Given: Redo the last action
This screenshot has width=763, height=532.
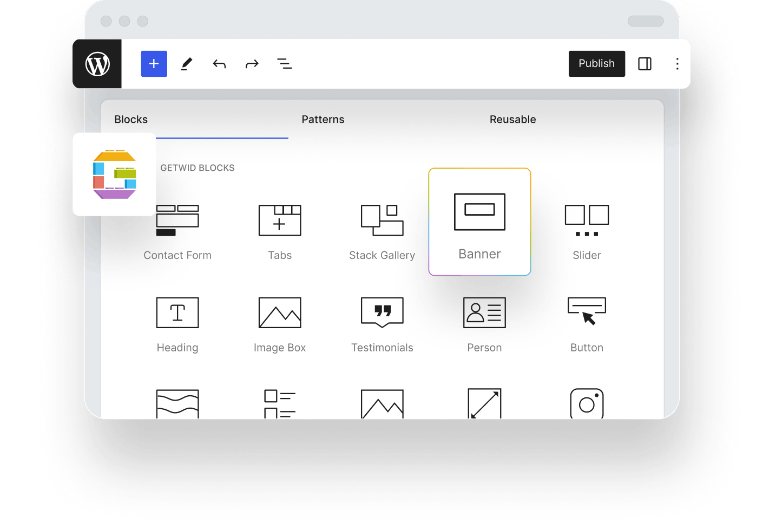Looking at the screenshot, I should [x=252, y=64].
